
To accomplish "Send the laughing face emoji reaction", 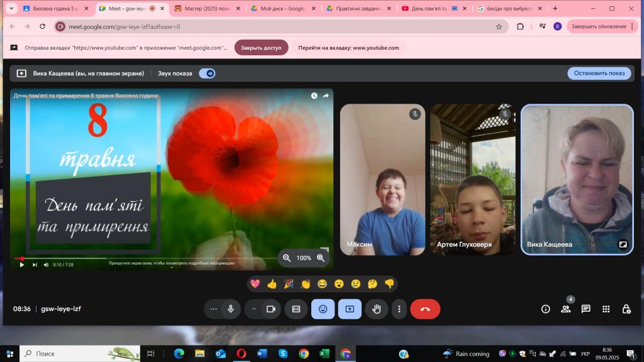I will [x=322, y=284].
